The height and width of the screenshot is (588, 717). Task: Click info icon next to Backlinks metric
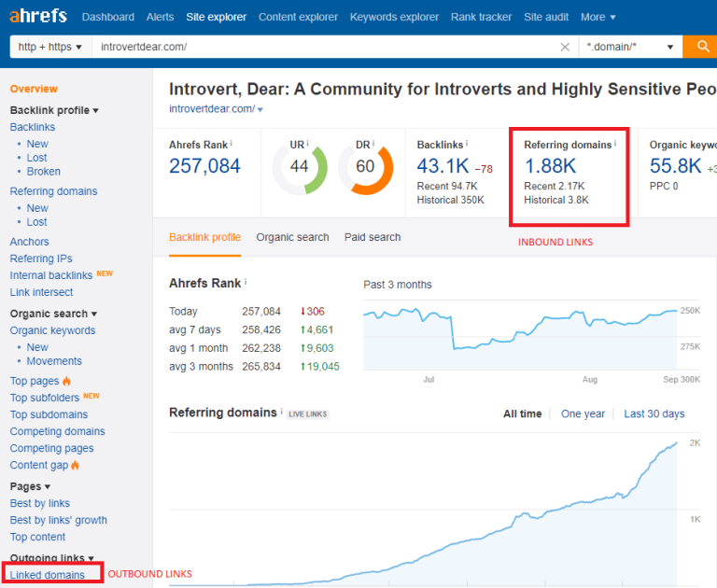467,144
